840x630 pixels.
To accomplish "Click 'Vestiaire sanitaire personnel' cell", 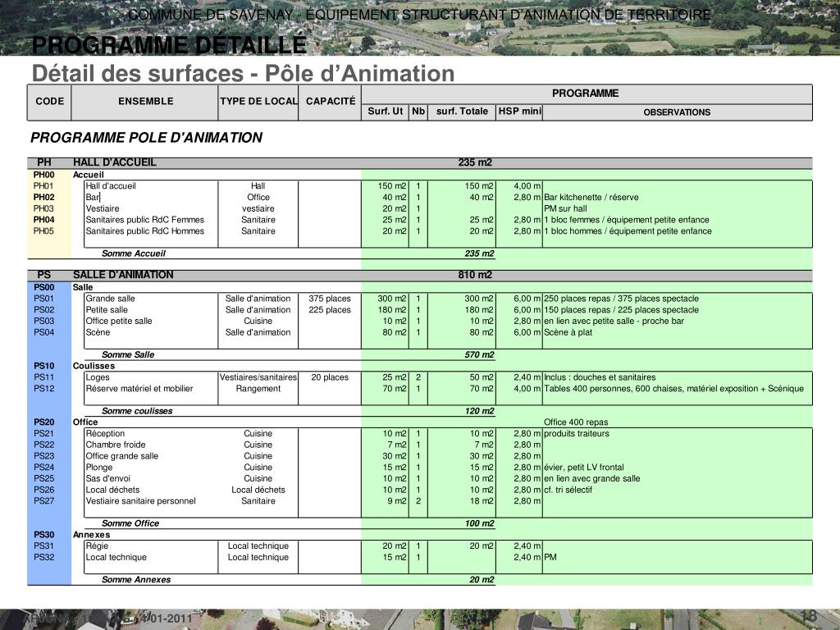I will [140, 501].
